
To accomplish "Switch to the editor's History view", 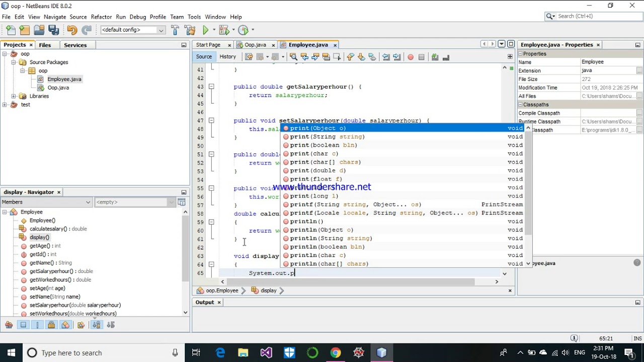I will (x=227, y=57).
